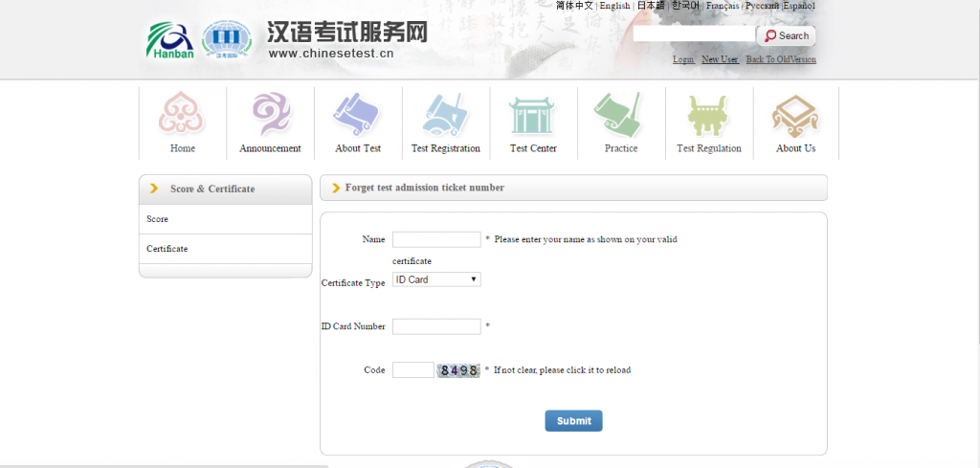The image size is (980, 468).
Task: Expand the Certificate Type dropdown
Action: [436, 279]
